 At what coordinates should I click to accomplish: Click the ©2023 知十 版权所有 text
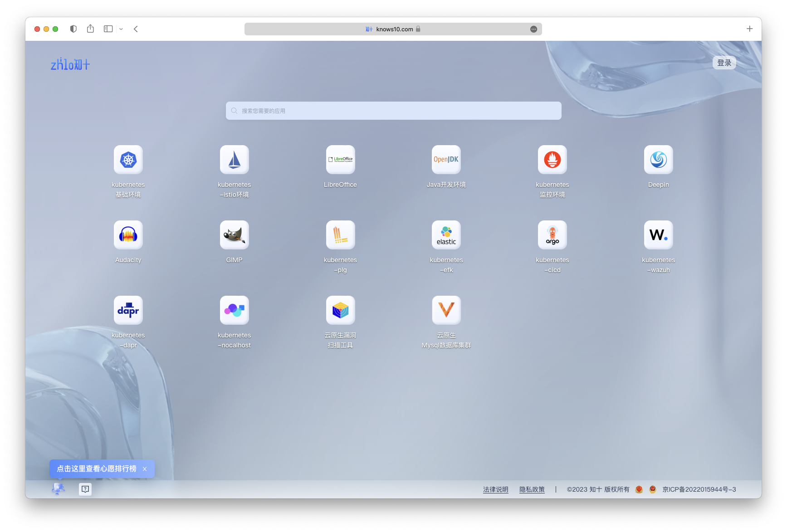click(598, 489)
